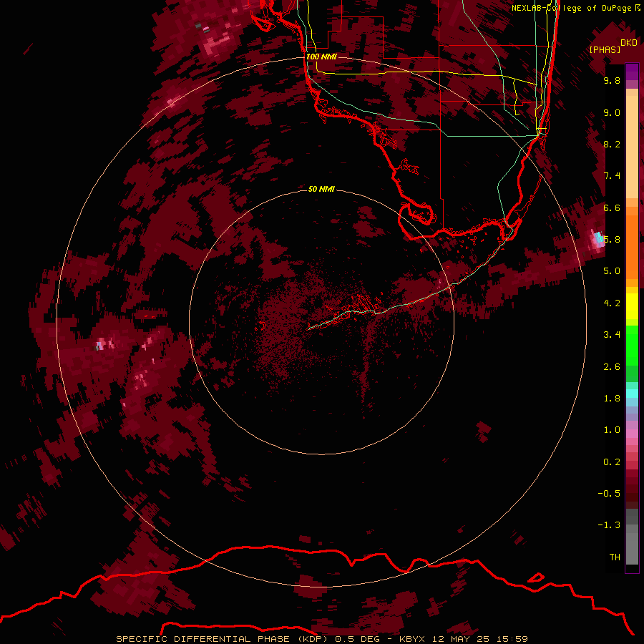Click the -0.5 value on color scale
The image size is (644, 644).
pyautogui.click(x=610, y=494)
